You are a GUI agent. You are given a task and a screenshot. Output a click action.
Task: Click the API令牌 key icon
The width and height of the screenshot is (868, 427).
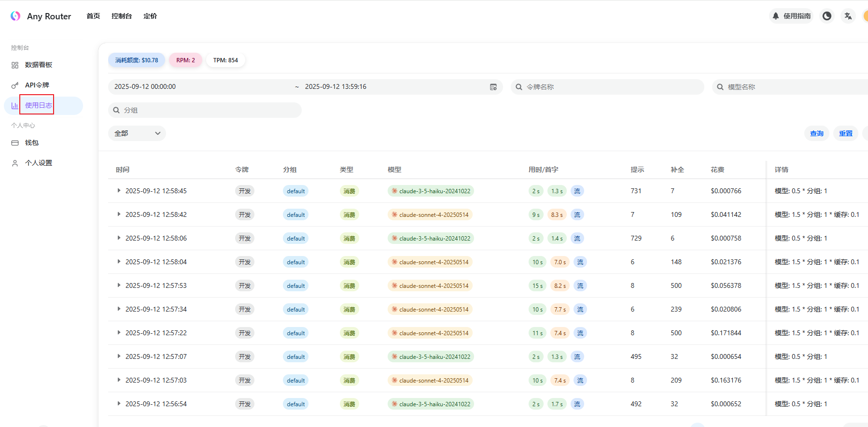[15, 85]
